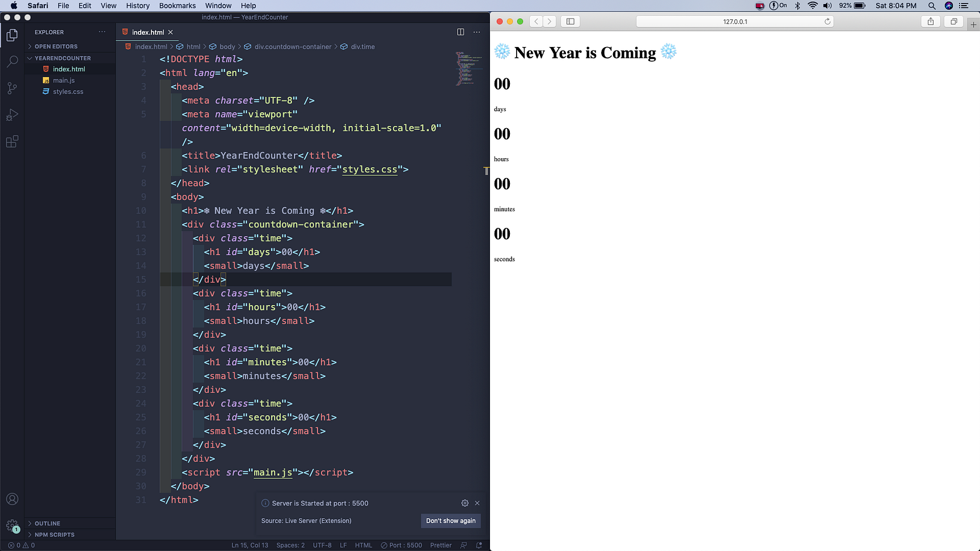Show all tabs overview in Safari

pyautogui.click(x=954, y=22)
